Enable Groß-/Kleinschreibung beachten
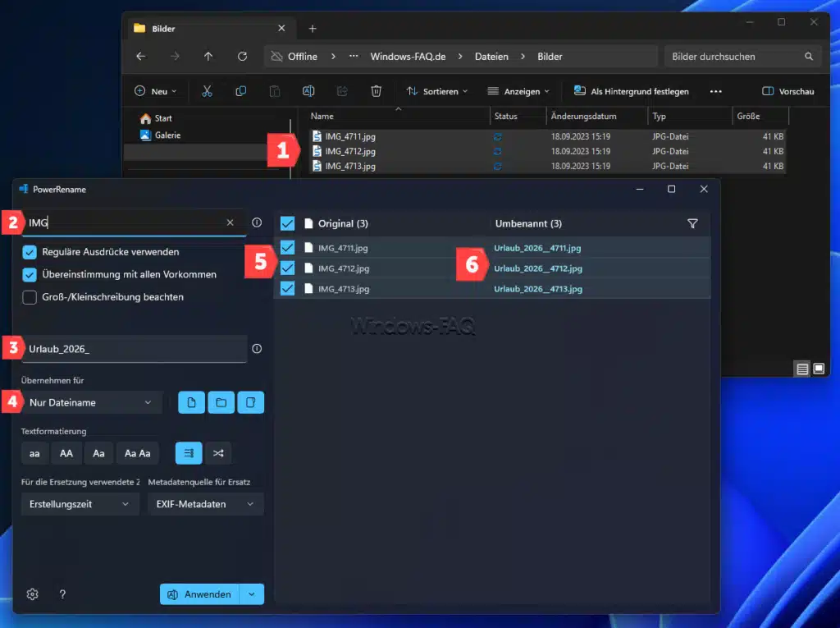840x628 pixels. click(30, 297)
